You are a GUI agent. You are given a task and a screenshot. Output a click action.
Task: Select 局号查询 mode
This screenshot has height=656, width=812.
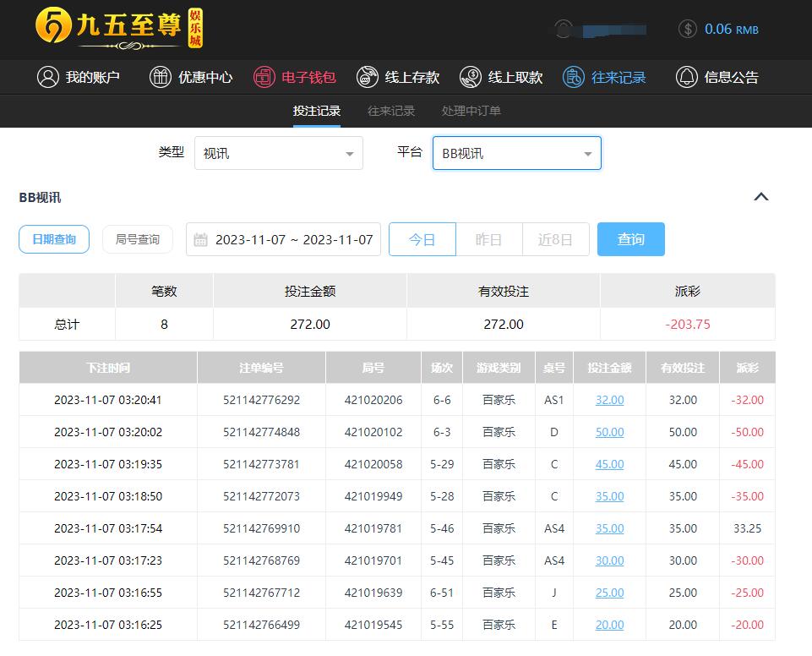pyautogui.click(x=137, y=239)
